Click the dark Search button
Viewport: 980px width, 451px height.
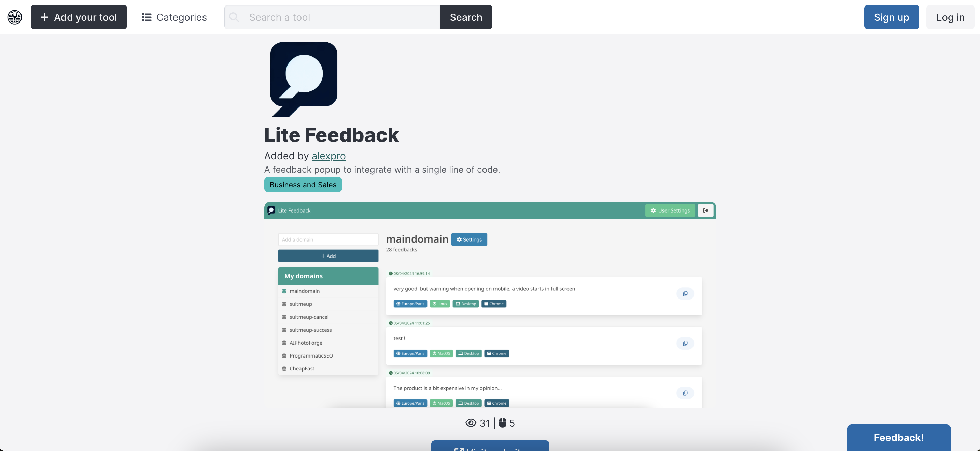click(x=466, y=17)
